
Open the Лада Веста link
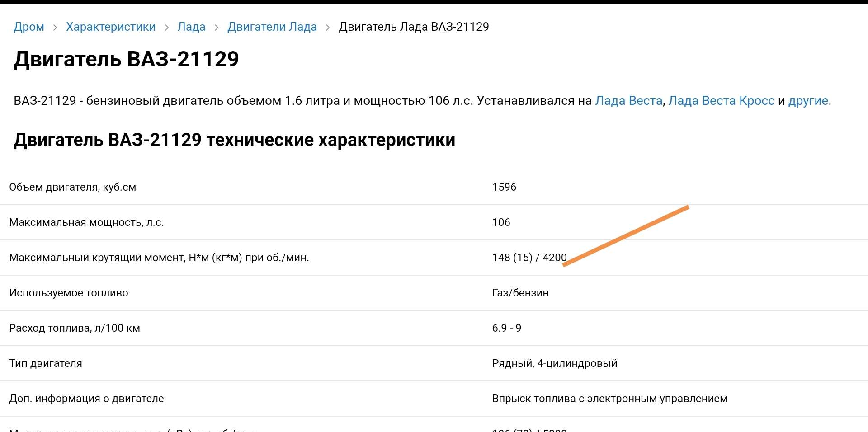(x=629, y=100)
